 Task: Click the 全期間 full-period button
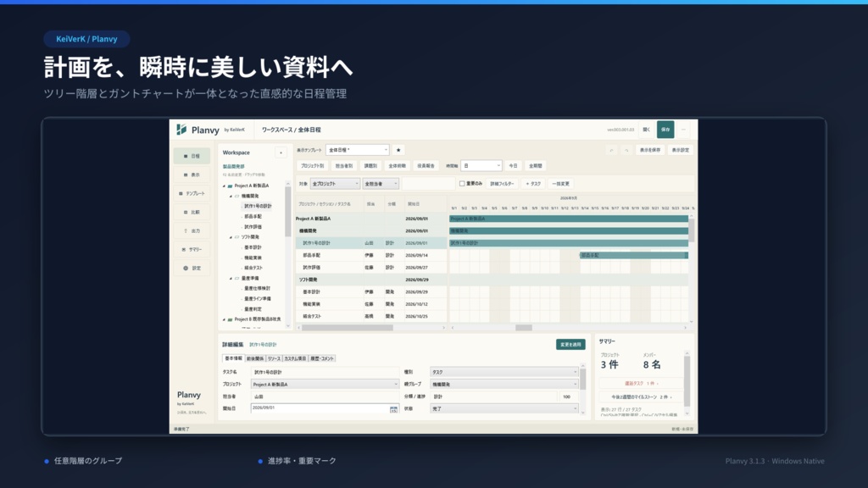[536, 165]
